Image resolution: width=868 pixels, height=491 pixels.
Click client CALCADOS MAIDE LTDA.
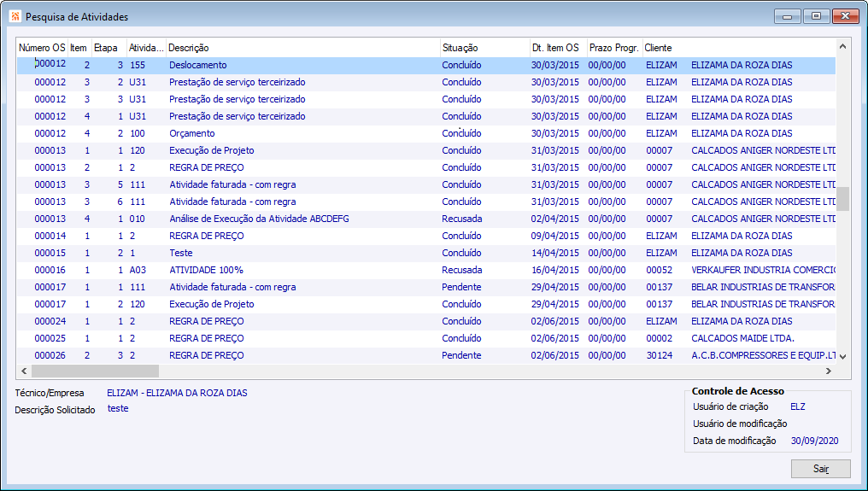coord(742,338)
